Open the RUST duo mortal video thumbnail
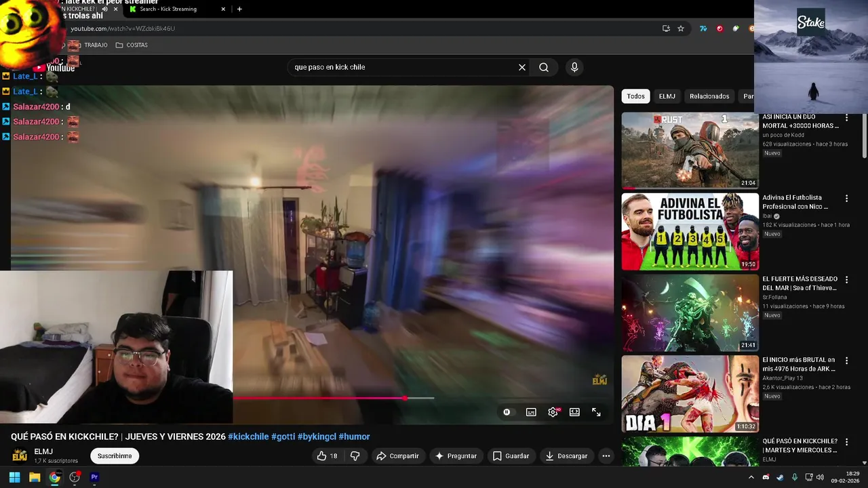 (x=690, y=150)
